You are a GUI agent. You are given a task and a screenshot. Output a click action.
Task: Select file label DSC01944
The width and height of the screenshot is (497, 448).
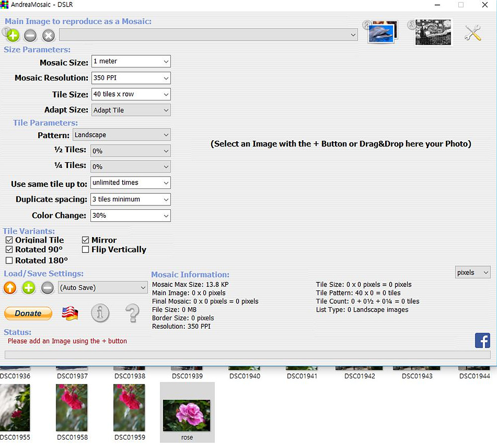tap(475, 376)
